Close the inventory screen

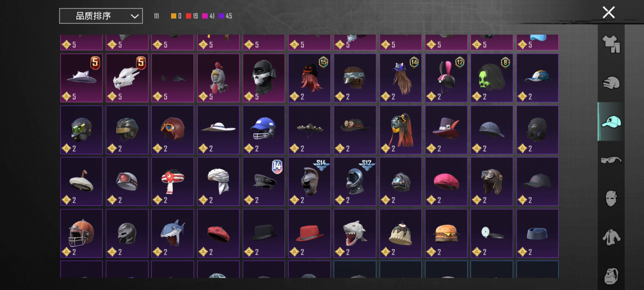(609, 12)
